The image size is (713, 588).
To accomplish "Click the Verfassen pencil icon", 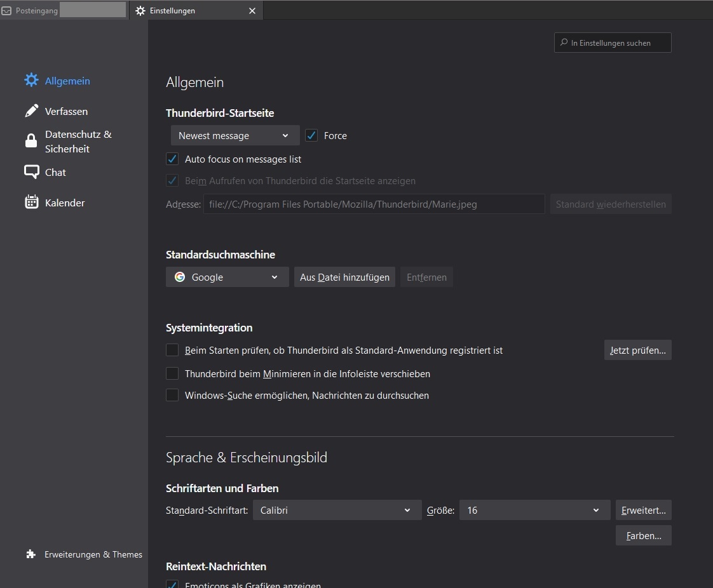I will (x=31, y=111).
